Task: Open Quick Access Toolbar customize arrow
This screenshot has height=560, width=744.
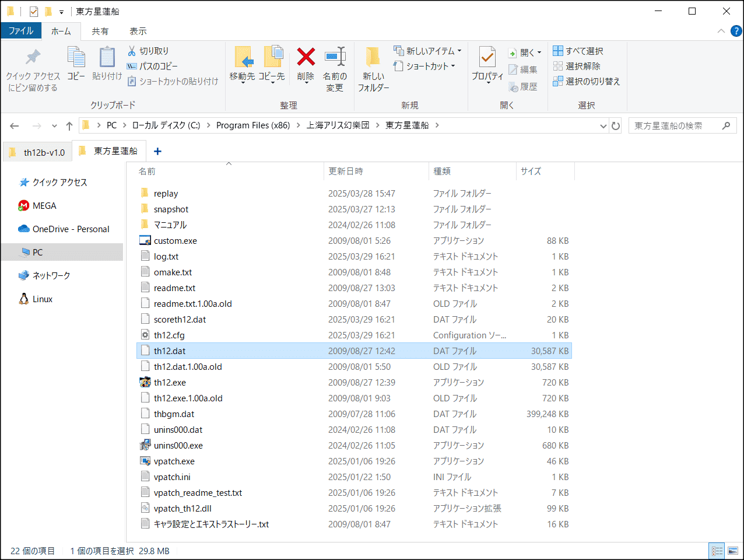Action: point(61,12)
